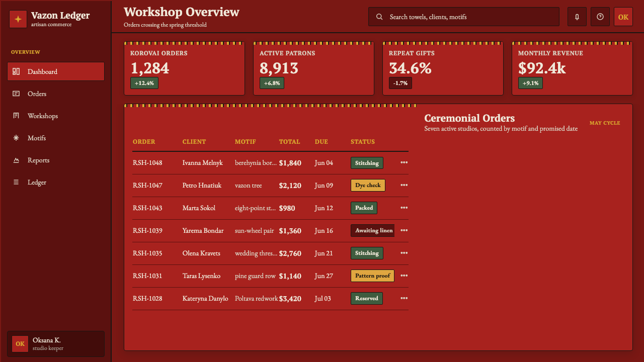Screen dimensions: 644x362
Task: Click the MAY CYCLE label
Action: point(605,123)
